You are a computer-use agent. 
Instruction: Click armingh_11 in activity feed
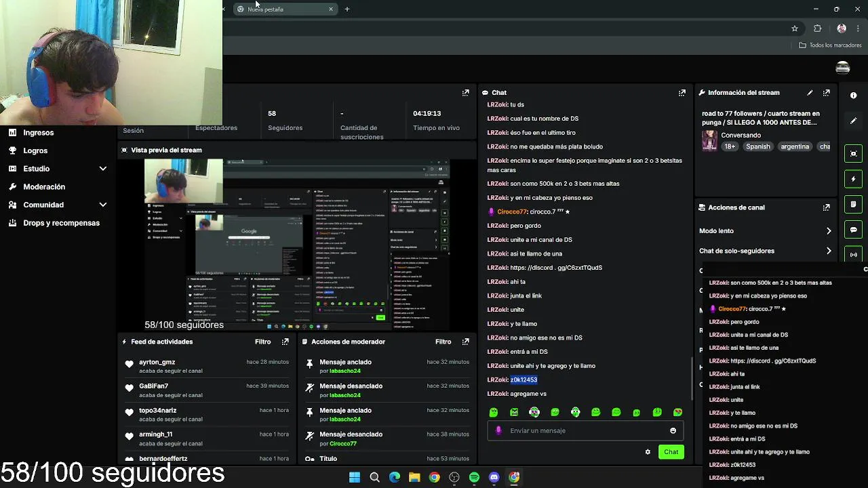(x=155, y=434)
